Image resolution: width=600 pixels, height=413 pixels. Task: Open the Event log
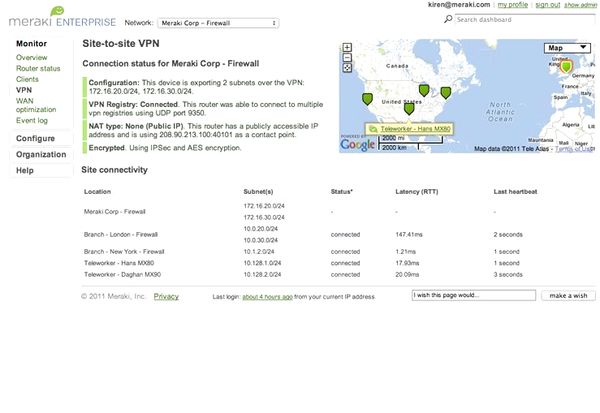coord(32,120)
